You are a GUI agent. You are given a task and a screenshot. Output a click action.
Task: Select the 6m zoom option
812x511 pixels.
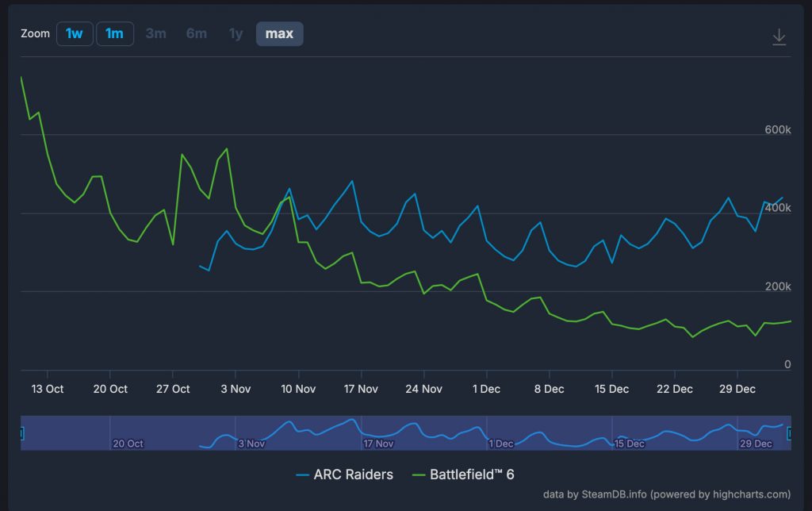tap(196, 33)
